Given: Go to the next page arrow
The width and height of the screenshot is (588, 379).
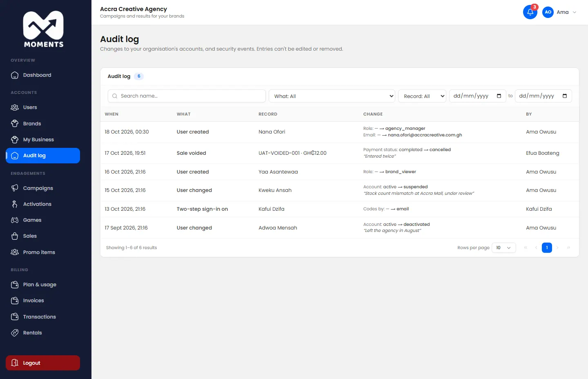Looking at the screenshot, I should [x=557, y=248].
